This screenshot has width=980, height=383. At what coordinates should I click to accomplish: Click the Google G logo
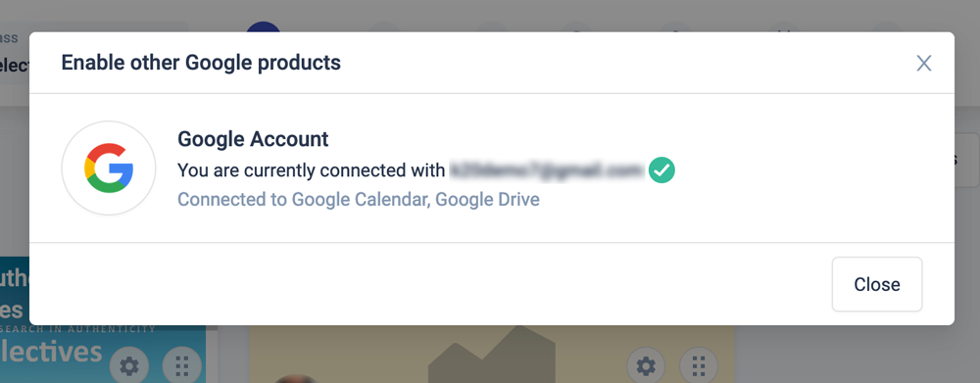pos(109,168)
